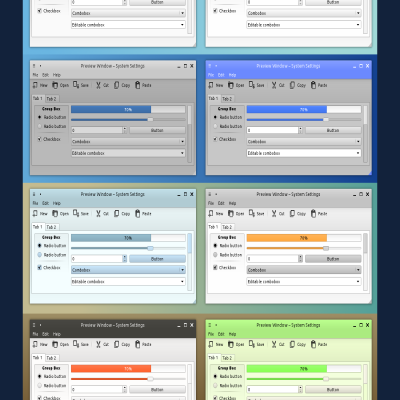Open Combobox dropdown in blue-titlebar preview window
This screenshot has height=400, width=400.
(304, 142)
